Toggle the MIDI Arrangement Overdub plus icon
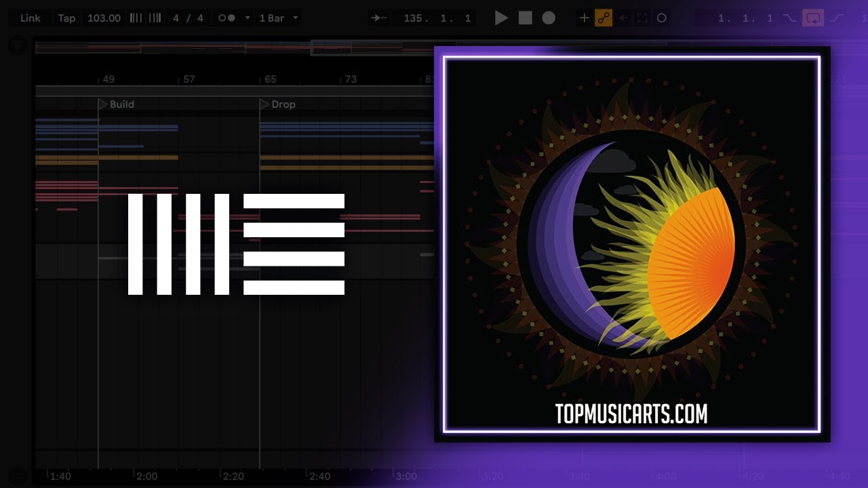Screen dimensions: 868x488 tap(584, 18)
